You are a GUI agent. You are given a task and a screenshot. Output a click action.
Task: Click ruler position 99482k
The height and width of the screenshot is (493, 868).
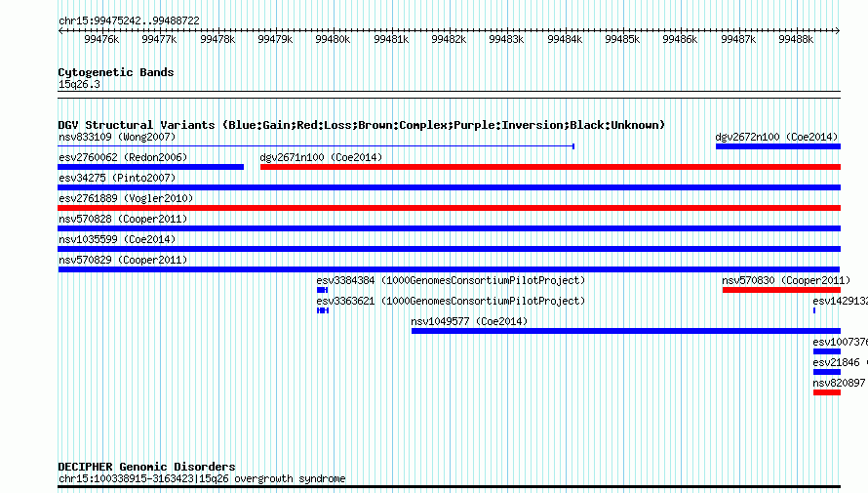pos(449,39)
